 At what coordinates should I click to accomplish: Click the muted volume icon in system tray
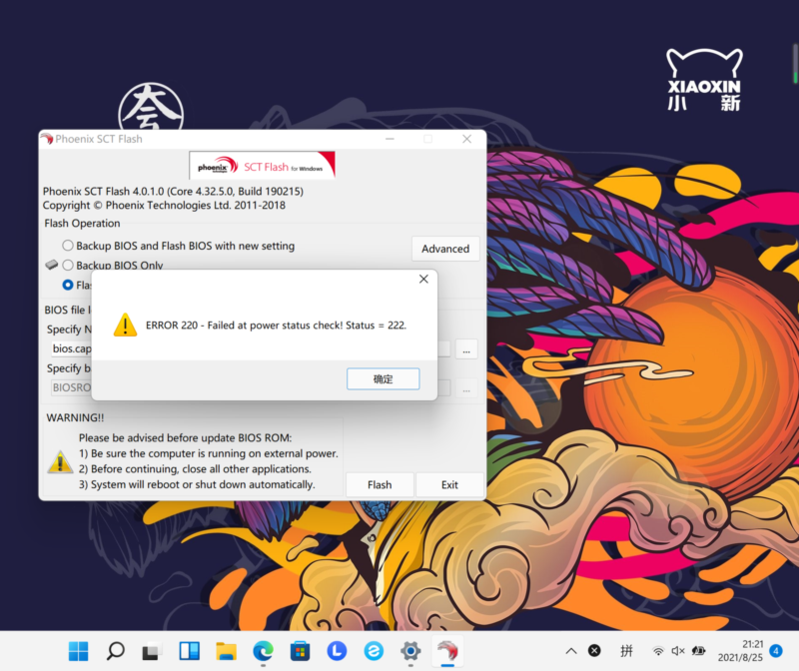pyautogui.click(x=678, y=651)
